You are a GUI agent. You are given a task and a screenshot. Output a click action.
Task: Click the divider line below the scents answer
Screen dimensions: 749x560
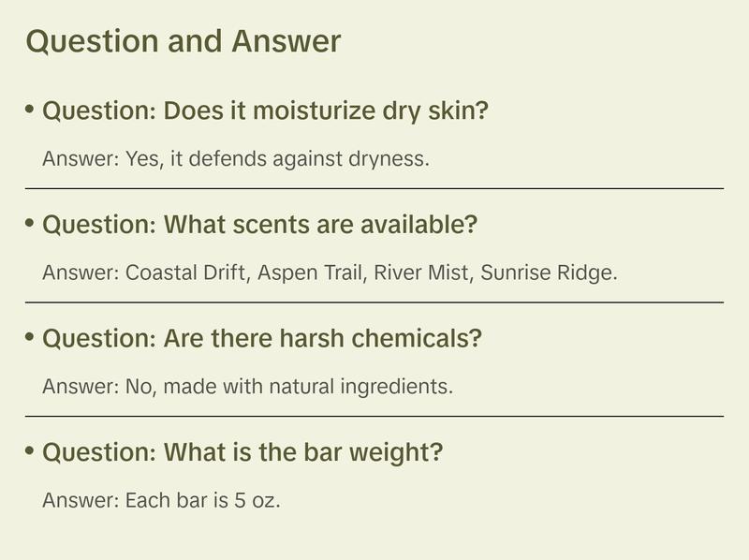click(x=374, y=302)
